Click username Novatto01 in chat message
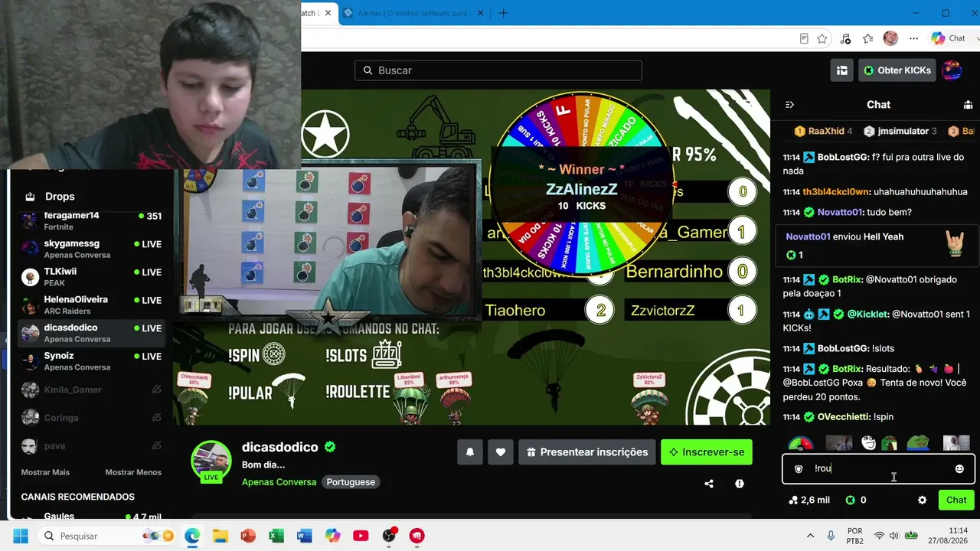Screen dimensions: 980x551 click(x=841, y=212)
